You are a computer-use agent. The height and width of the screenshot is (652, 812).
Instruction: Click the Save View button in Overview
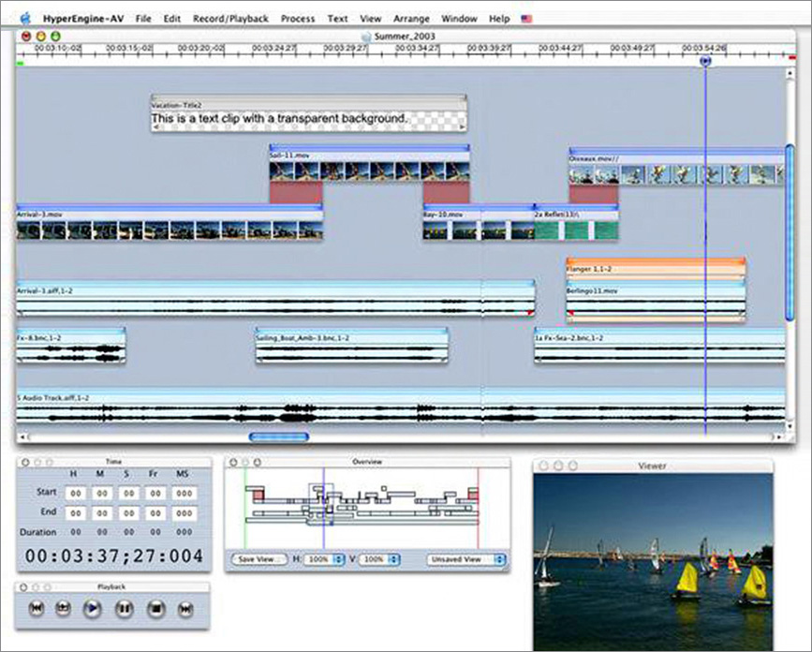258,559
